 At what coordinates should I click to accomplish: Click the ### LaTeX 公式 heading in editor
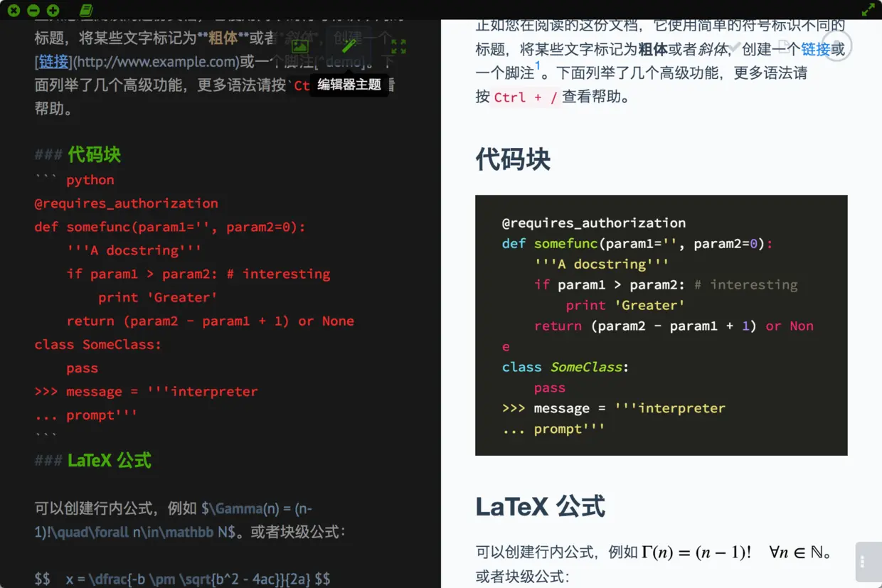point(93,461)
